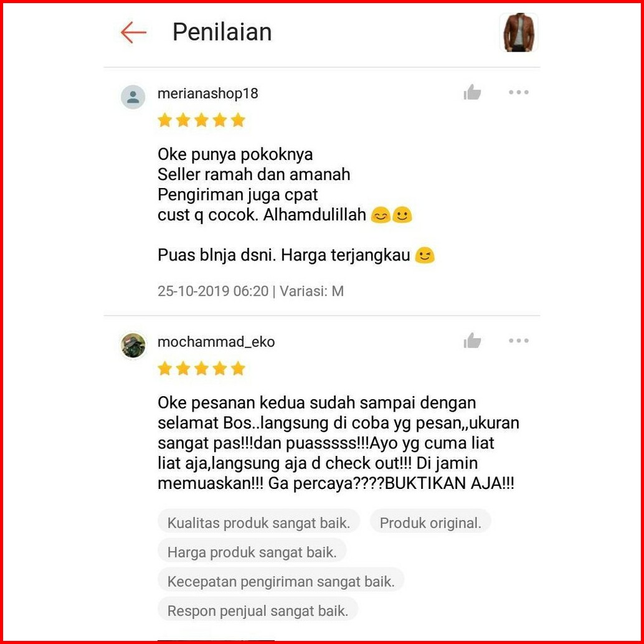Select the 'Respon penjual sangat baik.' tag

(x=257, y=611)
